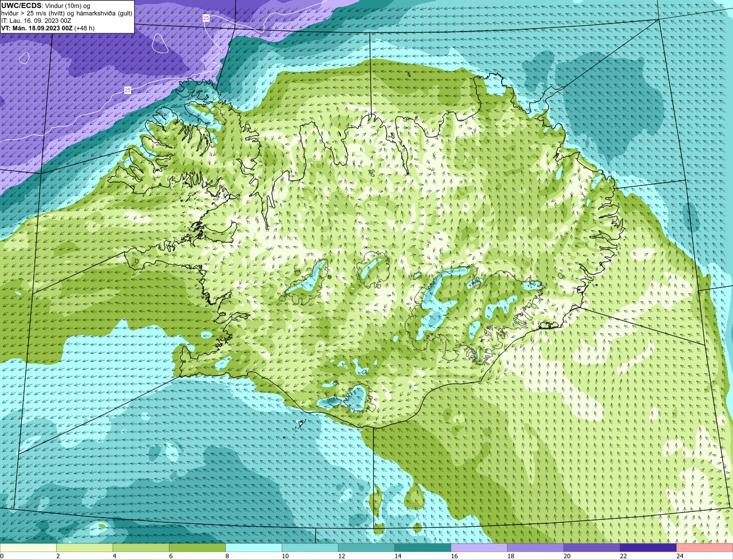733x560 pixels.
Task: Click the legend scale value 16
Action: [454, 556]
